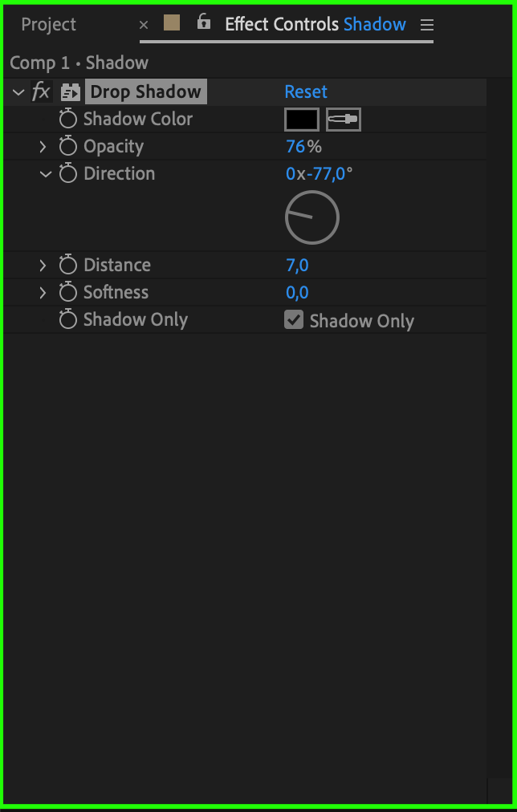Switch to the Project tab
The width and height of the screenshot is (517, 812).
49,24
